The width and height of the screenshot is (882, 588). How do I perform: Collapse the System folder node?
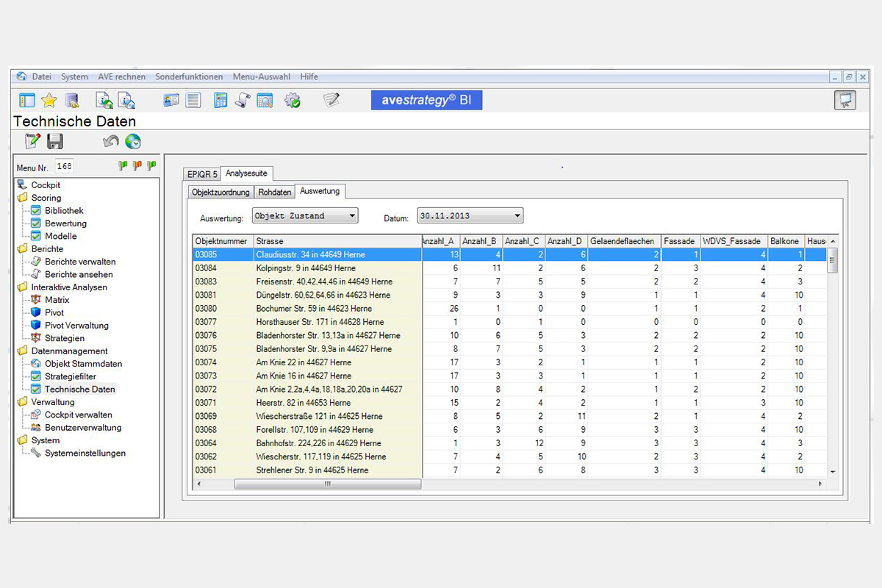[x=22, y=440]
